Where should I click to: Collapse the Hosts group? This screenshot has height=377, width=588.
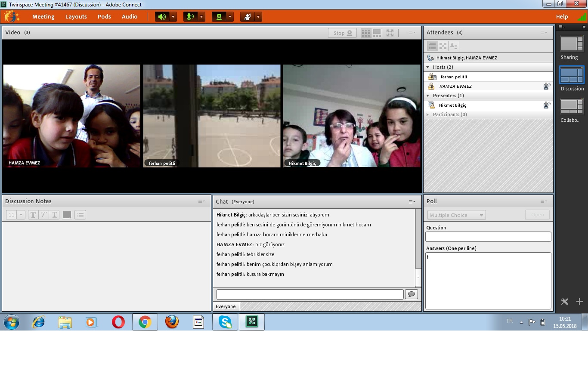pyautogui.click(x=428, y=67)
